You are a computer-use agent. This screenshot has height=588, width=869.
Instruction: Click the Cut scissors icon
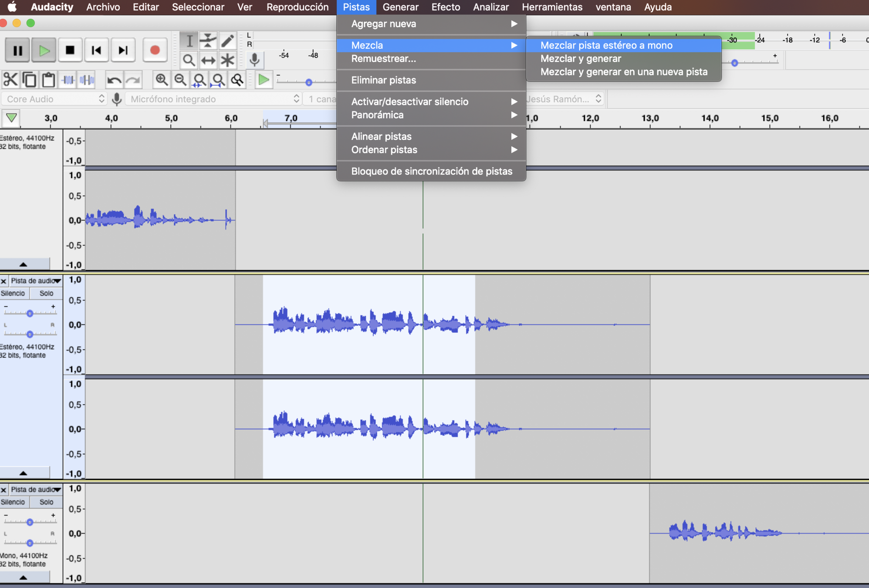[x=10, y=80]
